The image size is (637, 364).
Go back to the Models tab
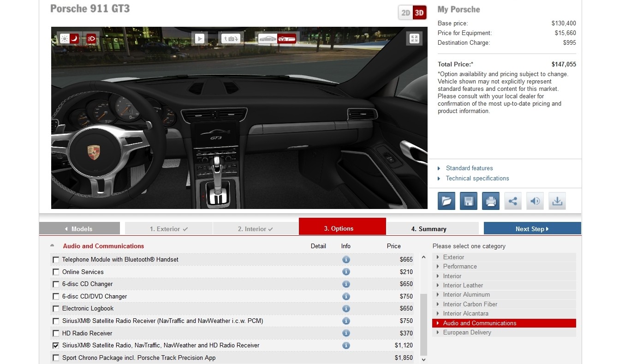pos(79,228)
